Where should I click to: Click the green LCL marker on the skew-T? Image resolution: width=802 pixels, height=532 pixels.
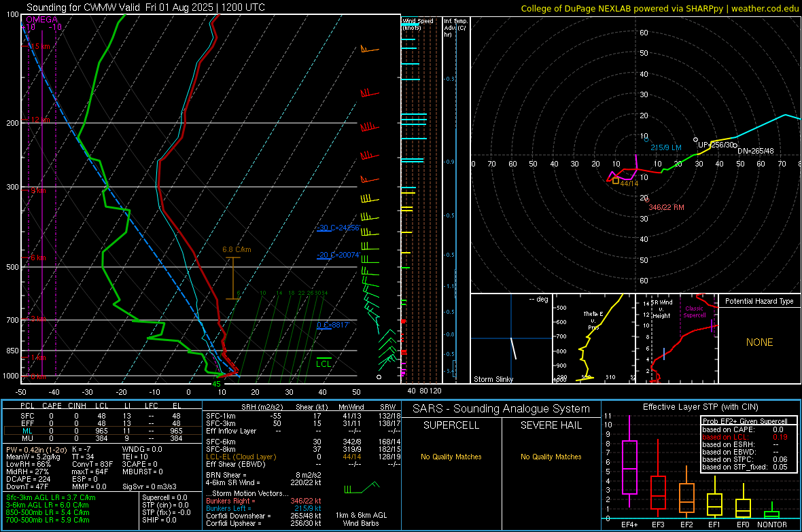(324, 361)
